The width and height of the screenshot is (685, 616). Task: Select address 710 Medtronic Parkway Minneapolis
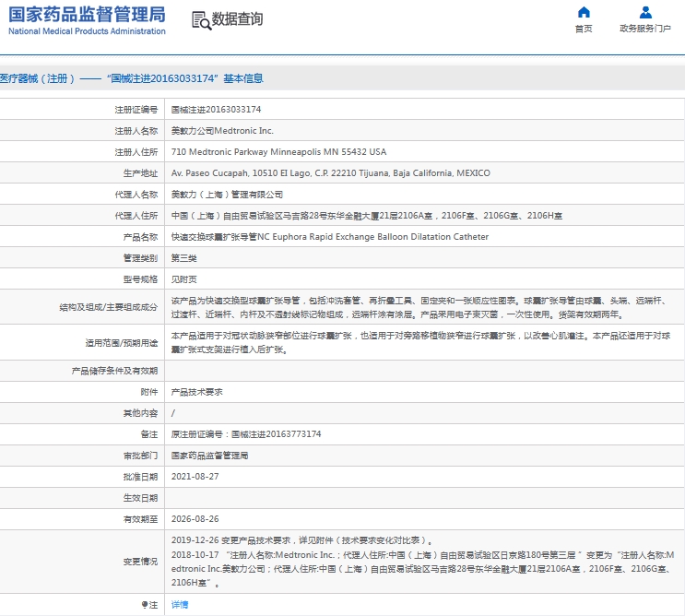(x=278, y=152)
